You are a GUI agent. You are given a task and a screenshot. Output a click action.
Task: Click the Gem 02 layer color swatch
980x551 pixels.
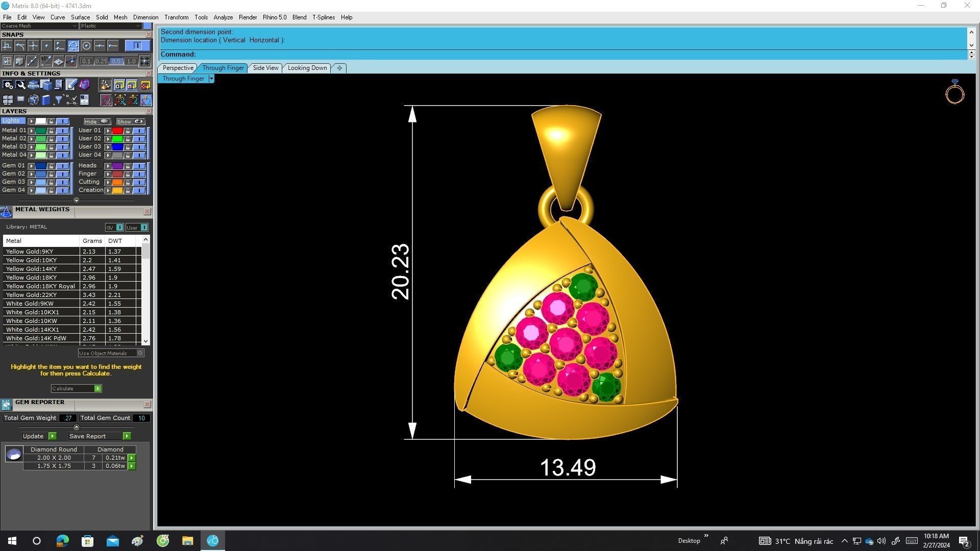[x=41, y=174]
